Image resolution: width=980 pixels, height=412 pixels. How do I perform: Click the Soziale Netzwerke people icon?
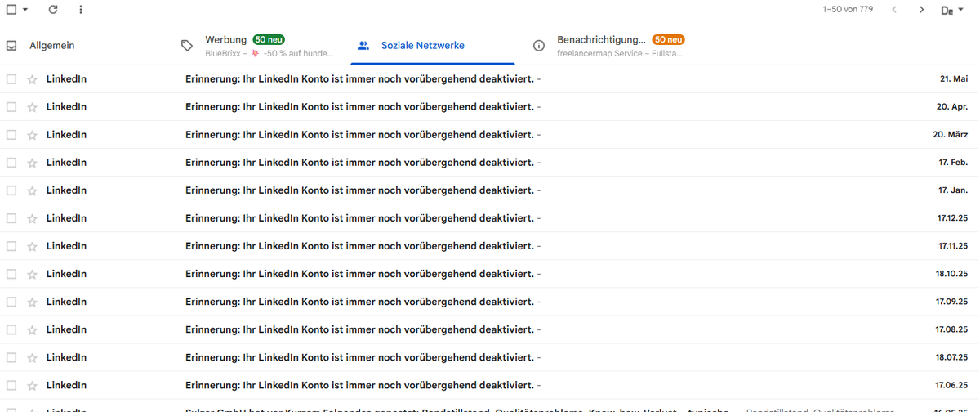363,46
